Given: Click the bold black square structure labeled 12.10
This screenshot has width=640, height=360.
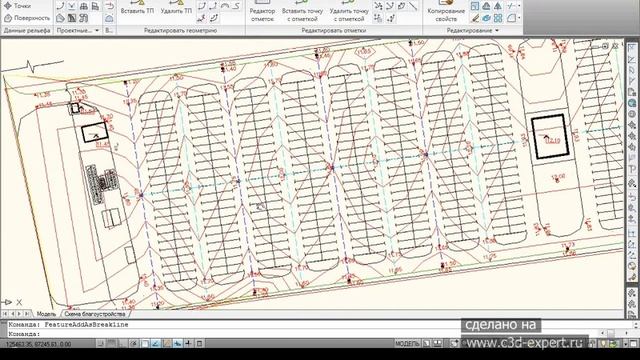Looking at the screenshot, I should (x=550, y=137).
